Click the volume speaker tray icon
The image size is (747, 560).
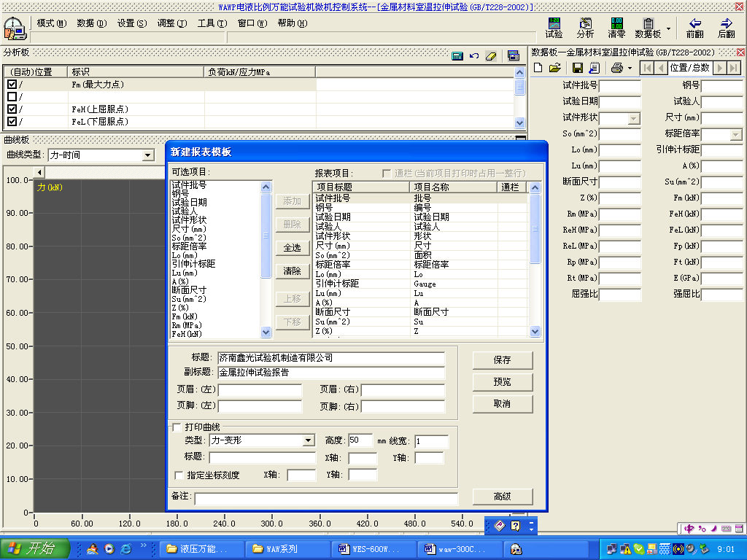pyautogui.click(x=691, y=549)
